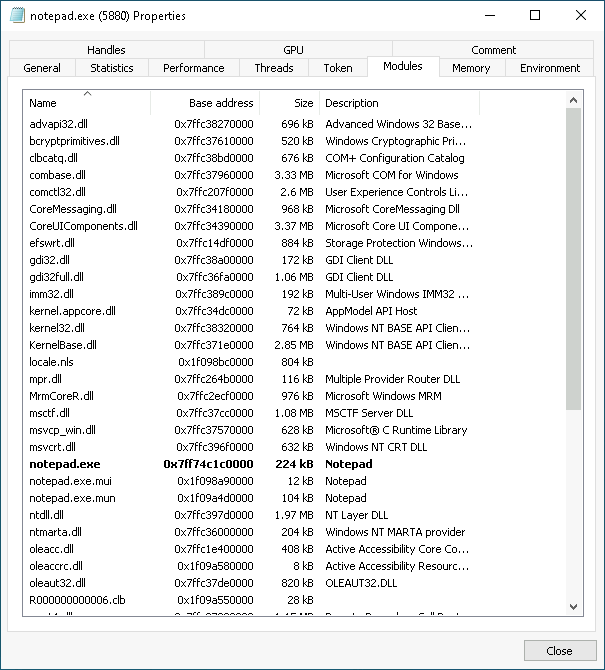The width and height of the screenshot is (605, 670).
Task: Click the scroll down arrow of list
Action: pos(574,606)
